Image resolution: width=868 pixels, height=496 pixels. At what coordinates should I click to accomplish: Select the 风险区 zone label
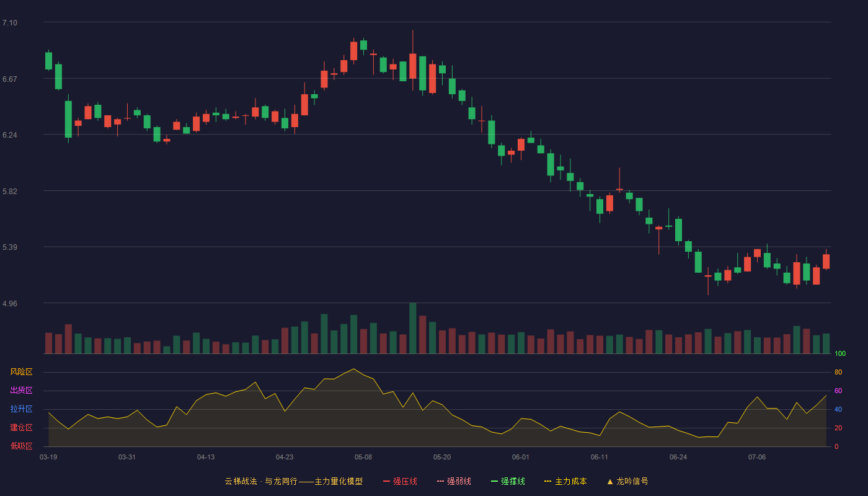pos(21,372)
